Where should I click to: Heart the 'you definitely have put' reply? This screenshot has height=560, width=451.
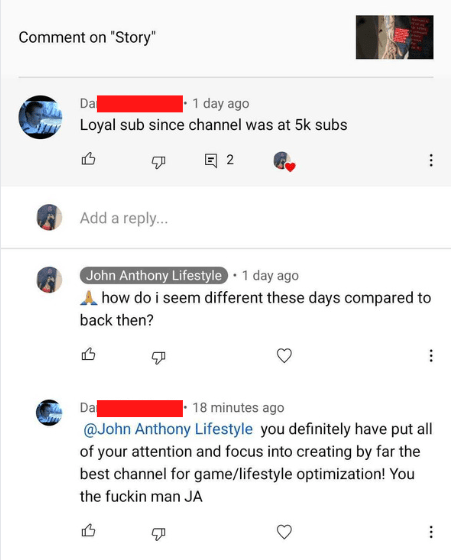284,532
